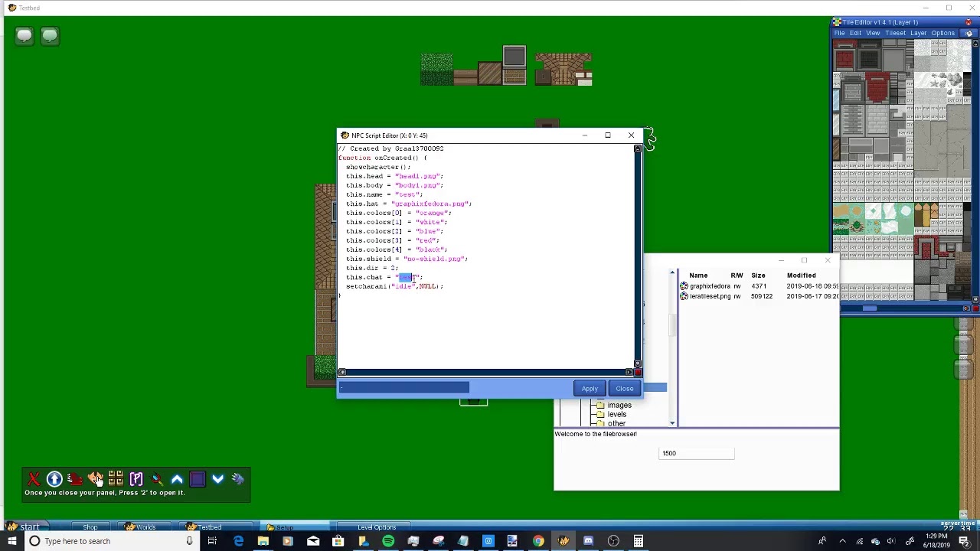
Task: Click the Size column header in the file browser
Action: pyautogui.click(x=758, y=275)
